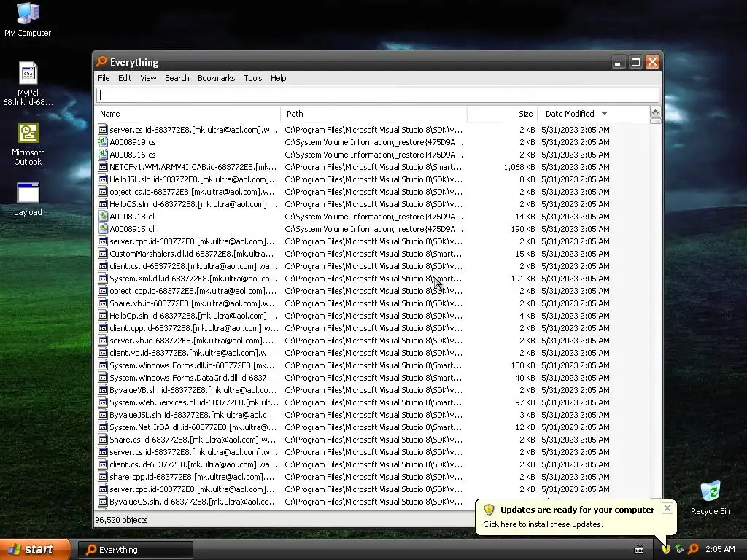This screenshot has width=747, height=560.
Task: Select HelloCS.sln.id-683772E8 file row
Action: [371, 204]
